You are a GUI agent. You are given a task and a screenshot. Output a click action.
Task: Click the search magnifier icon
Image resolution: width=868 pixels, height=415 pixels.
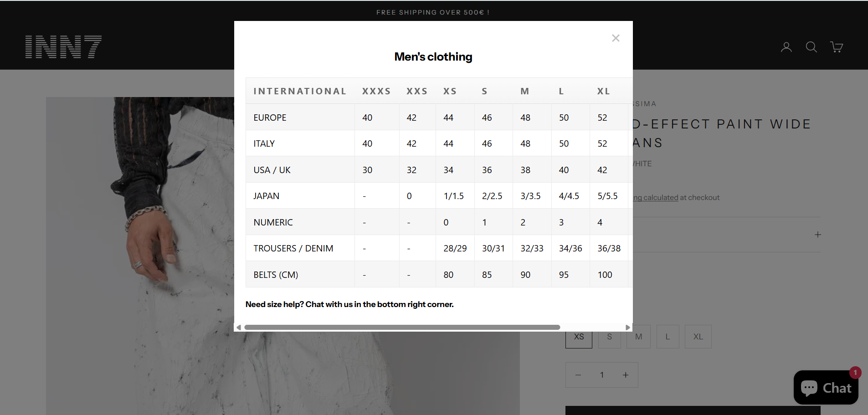point(811,47)
